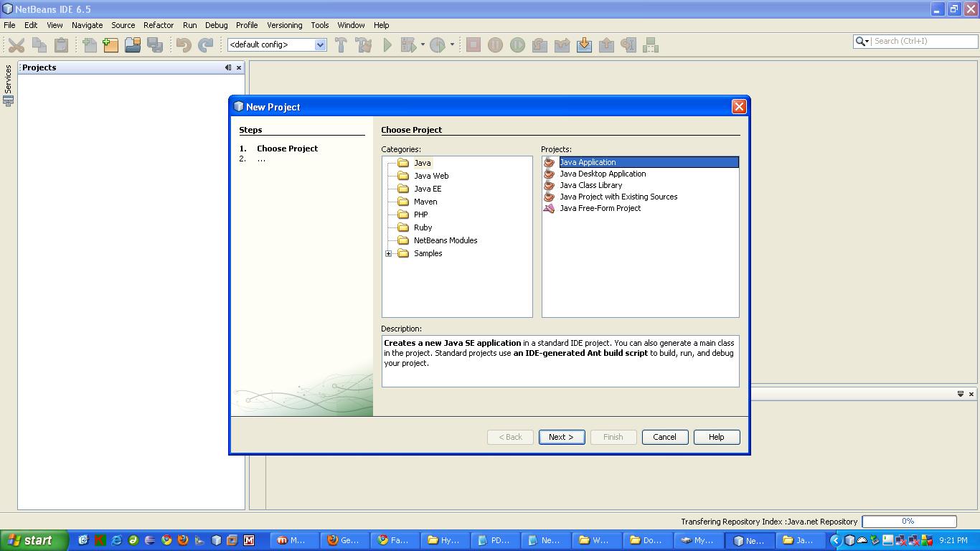This screenshot has height=551, width=980.
Task: Open the output panel dropdown arrow
Action: point(961,394)
